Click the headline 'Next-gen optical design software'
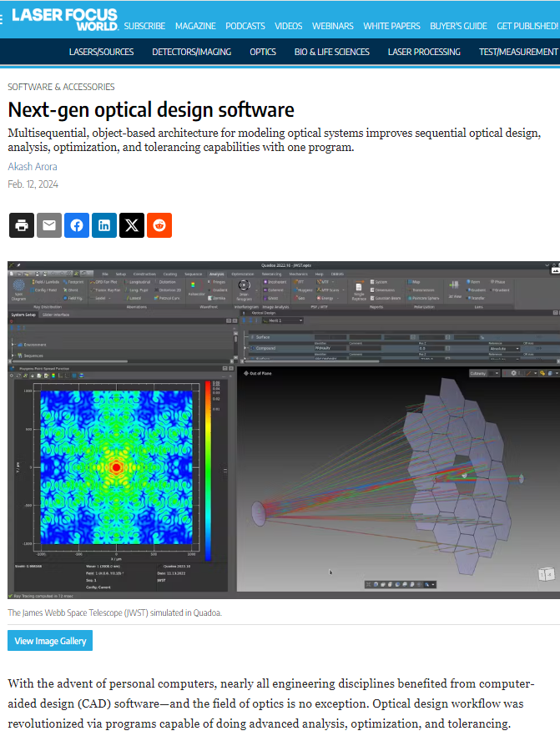This screenshot has height=746, width=560. tap(151, 110)
